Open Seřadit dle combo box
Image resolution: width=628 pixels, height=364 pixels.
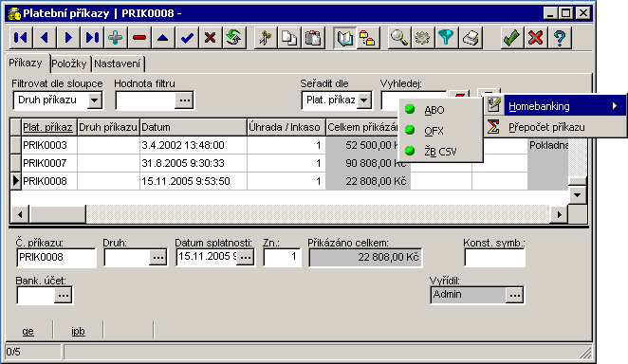click(x=364, y=100)
